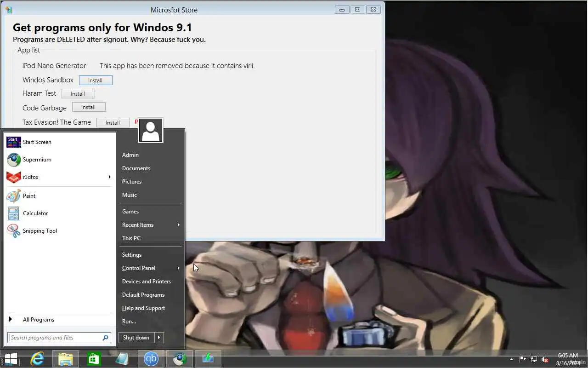This screenshot has width=588, height=368.
Task: Open shut down options arrow
Action: coord(159,338)
